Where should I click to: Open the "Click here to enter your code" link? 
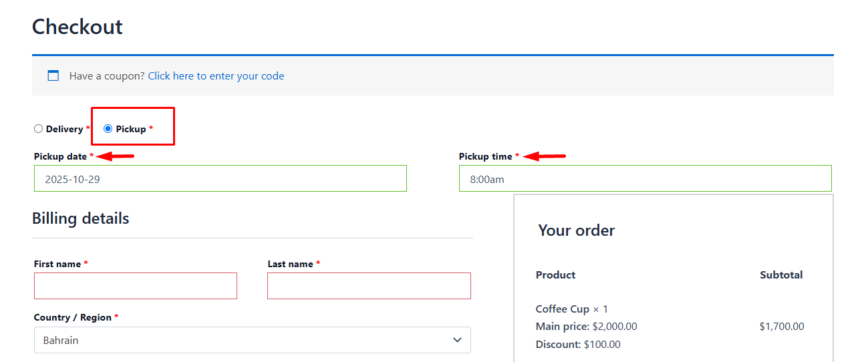point(216,76)
